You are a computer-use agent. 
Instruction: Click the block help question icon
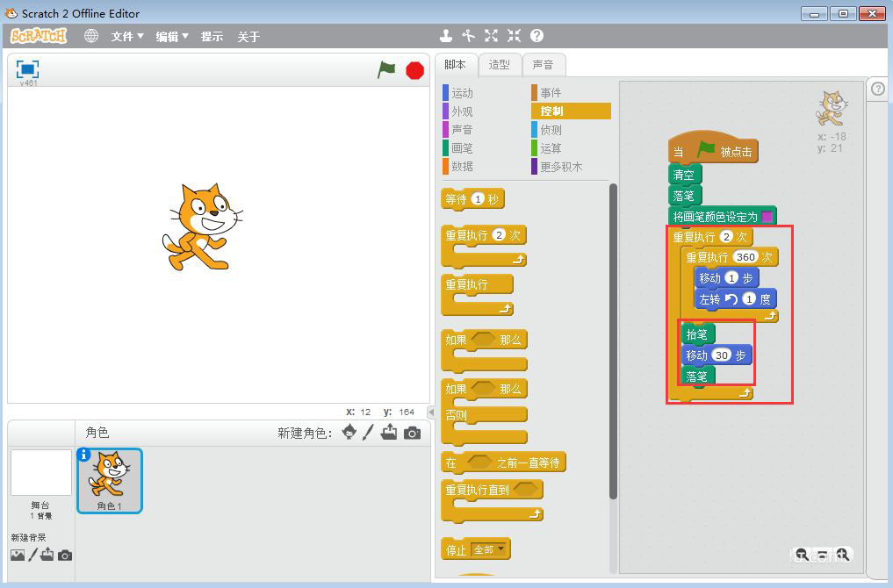[x=537, y=36]
